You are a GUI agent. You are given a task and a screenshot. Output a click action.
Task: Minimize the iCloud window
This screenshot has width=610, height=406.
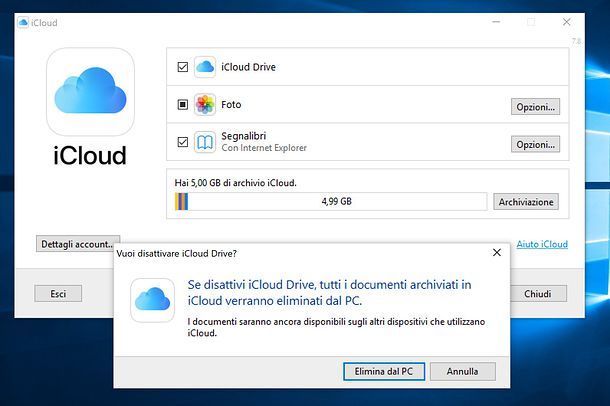coord(496,22)
